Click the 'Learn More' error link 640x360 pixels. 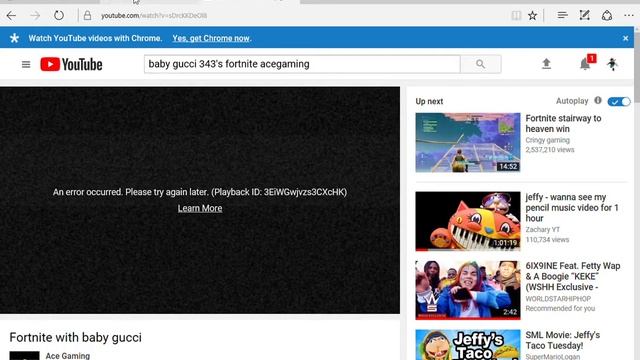(200, 208)
